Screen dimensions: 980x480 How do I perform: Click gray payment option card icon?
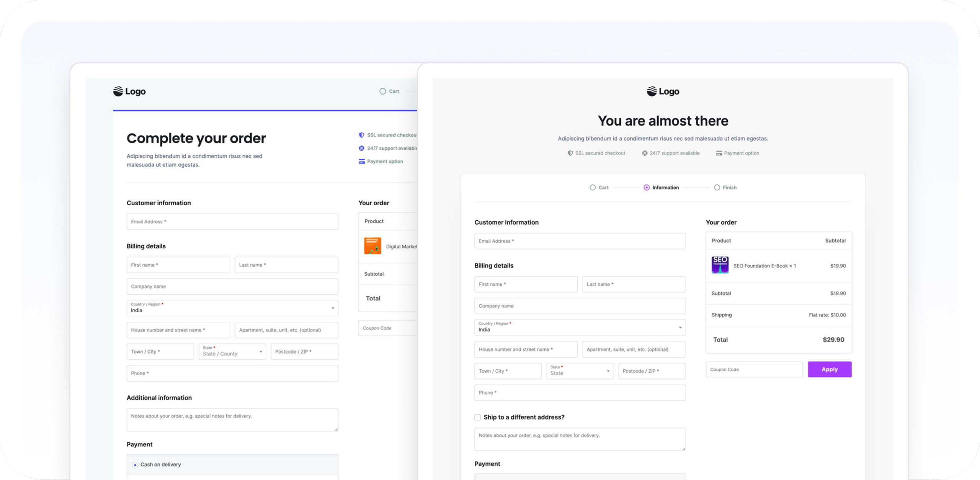(719, 153)
